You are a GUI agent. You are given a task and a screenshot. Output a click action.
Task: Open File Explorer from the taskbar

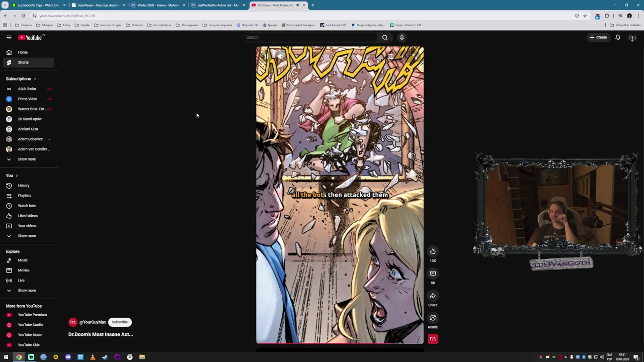pyautogui.click(x=142, y=357)
